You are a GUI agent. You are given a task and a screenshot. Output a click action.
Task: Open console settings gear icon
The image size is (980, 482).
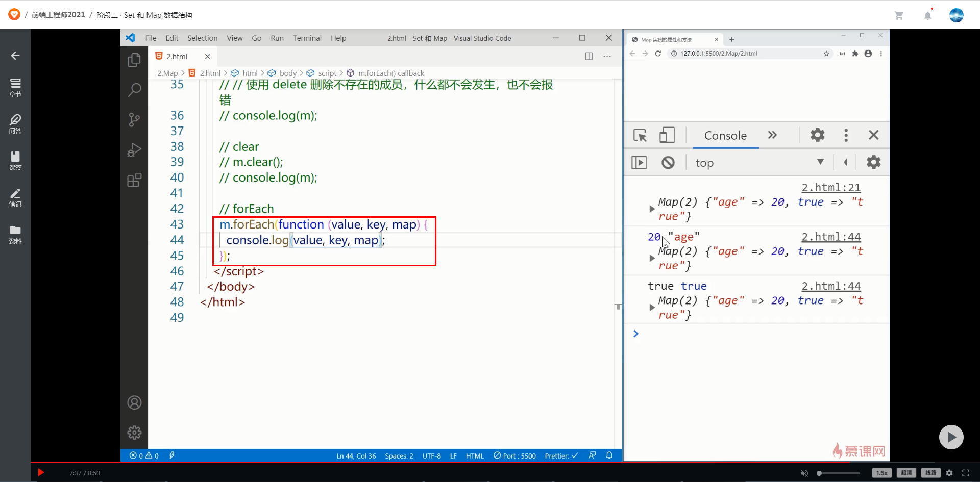coord(873,163)
